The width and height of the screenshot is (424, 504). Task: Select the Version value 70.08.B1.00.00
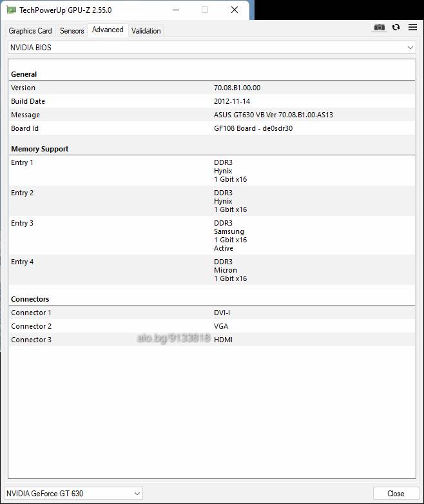237,88
